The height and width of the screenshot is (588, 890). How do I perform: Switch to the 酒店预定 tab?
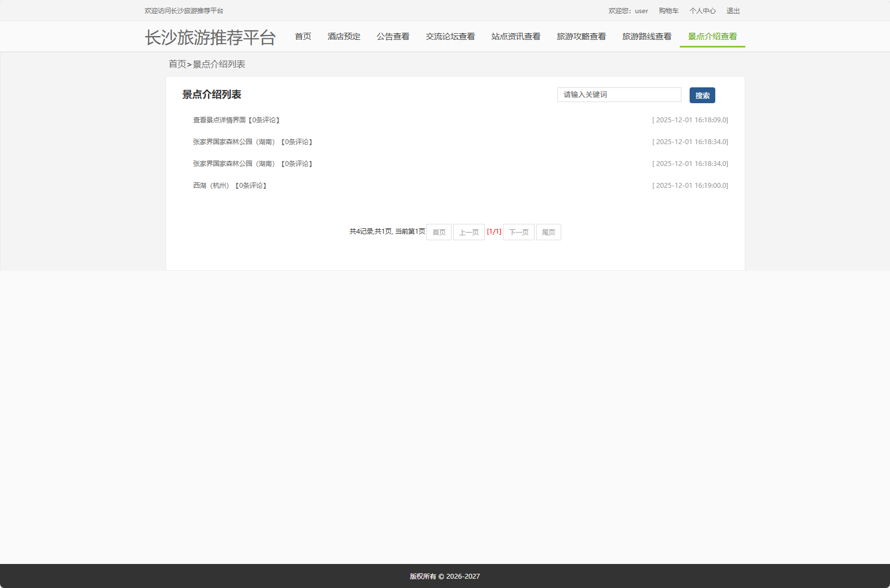tap(343, 36)
